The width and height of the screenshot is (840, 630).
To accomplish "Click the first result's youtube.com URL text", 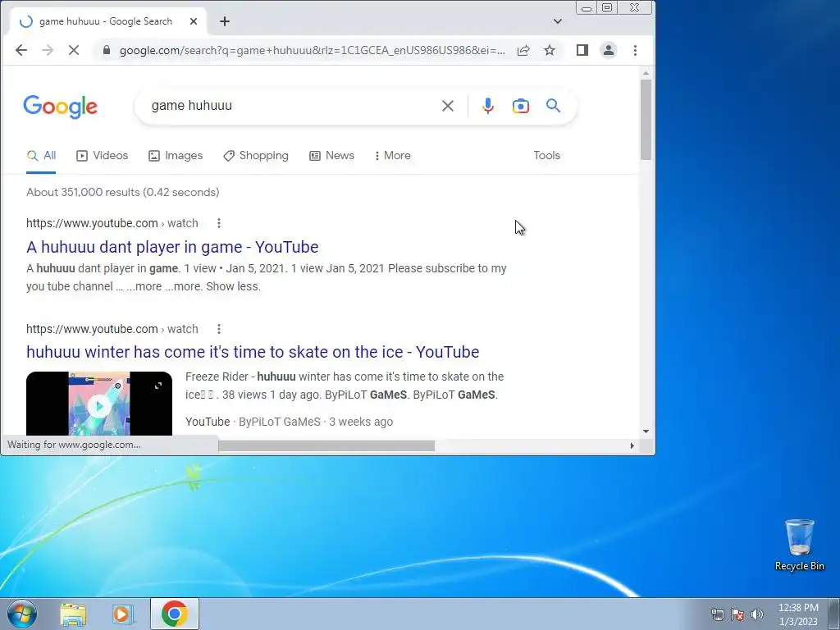I will click(x=112, y=223).
